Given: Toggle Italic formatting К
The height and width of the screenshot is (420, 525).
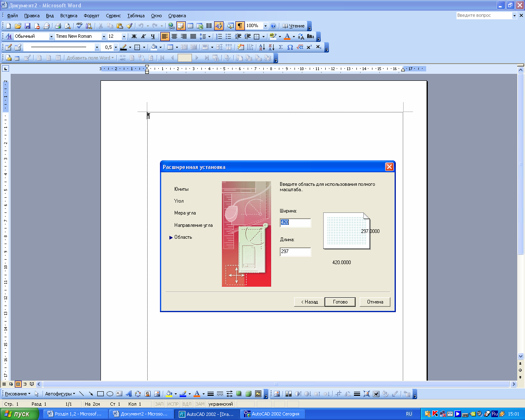Looking at the screenshot, I should click(144, 37).
